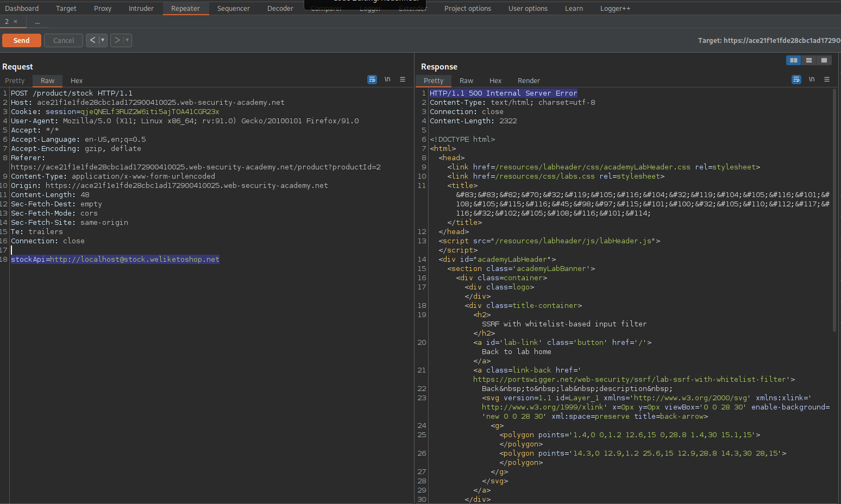Open the Dashboard tab
This screenshot has width=841, height=504.
[22, 8]
